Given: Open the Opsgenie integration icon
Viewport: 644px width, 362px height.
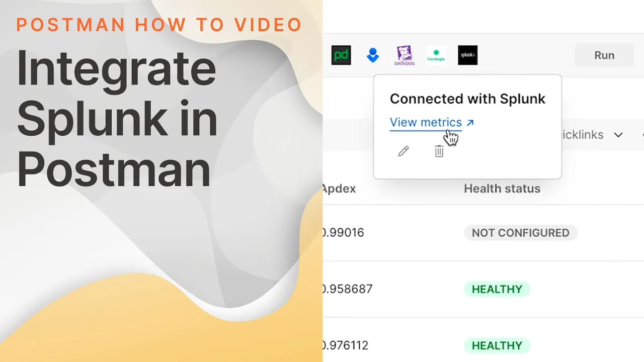Looking at the screenshot, I should [x=373, y=55].
